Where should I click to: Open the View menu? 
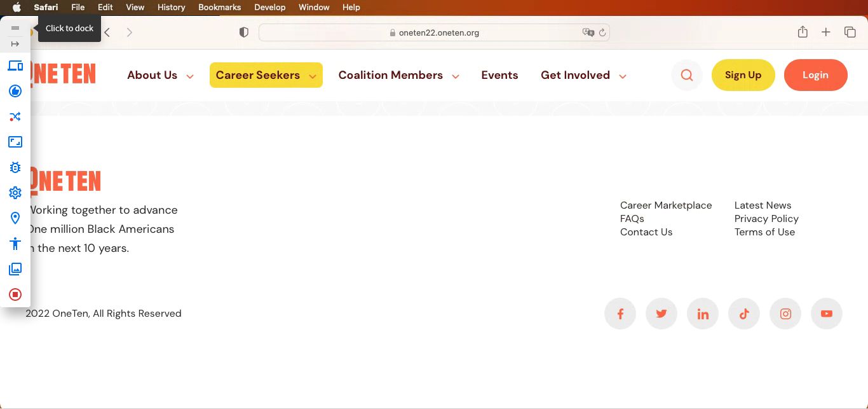click(135, 8)
